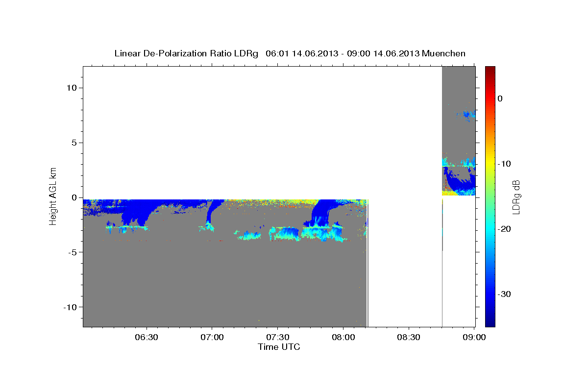This screenshot has width=588, height=392.
Task: Click the colorbar at the -20 dB cyan level
Action: tap(490, 229)
